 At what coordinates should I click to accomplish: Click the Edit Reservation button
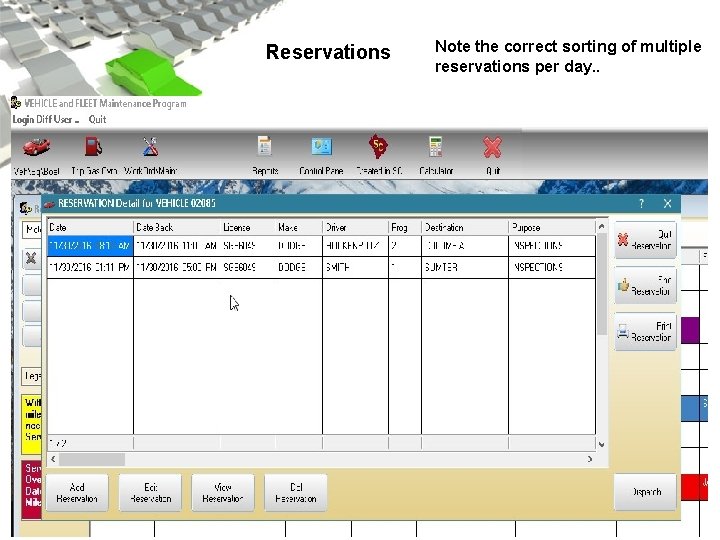point(150,493)
